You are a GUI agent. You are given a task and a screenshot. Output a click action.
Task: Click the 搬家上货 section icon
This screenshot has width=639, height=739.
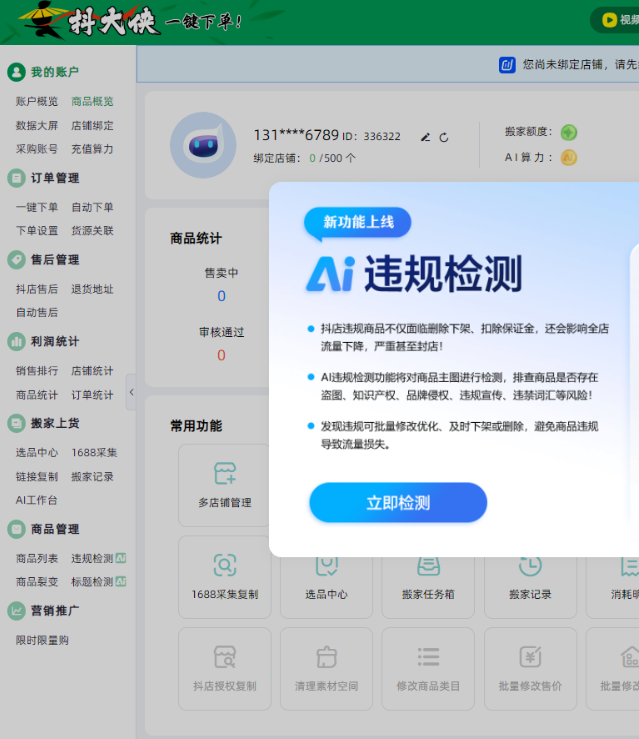pos(16,423)
